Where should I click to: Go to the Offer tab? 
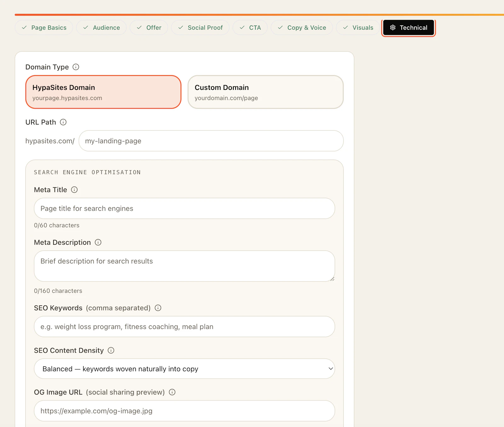pyautogui.click(x=149, y=27)
